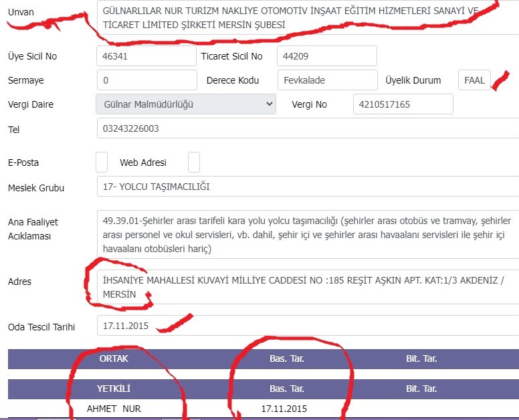Click the Üyelik Durum label
The image size is (519, 420).
point(413,80)
